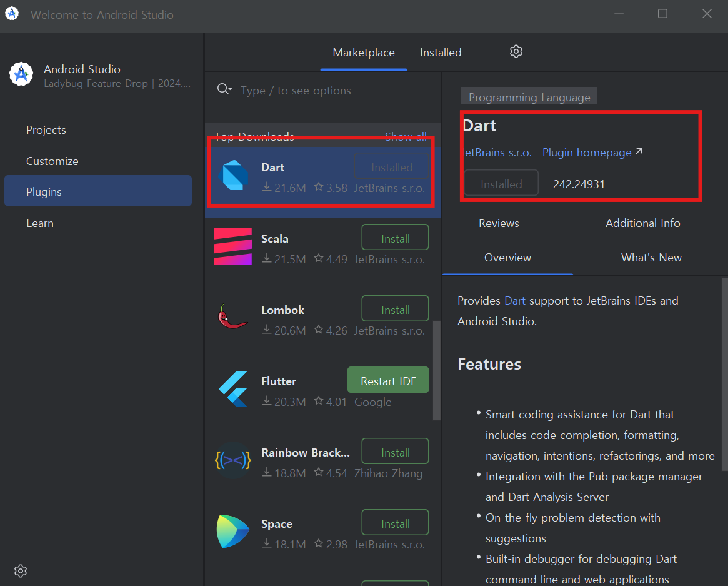Install the Space plugin

tap(395, 523)
